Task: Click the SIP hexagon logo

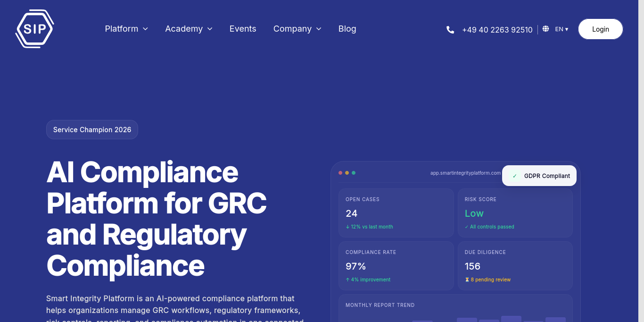Action: 35,29
